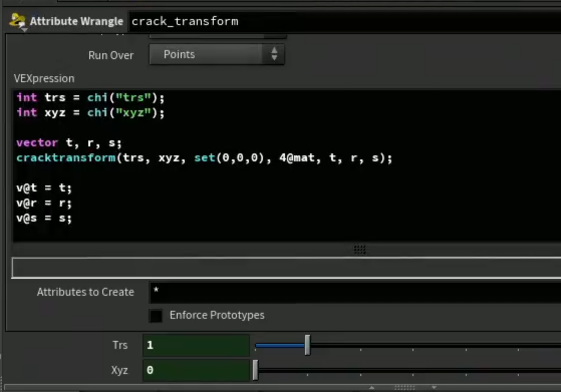
Task: Open the Run Over Points dropdown
Action: tap(217, 54)
